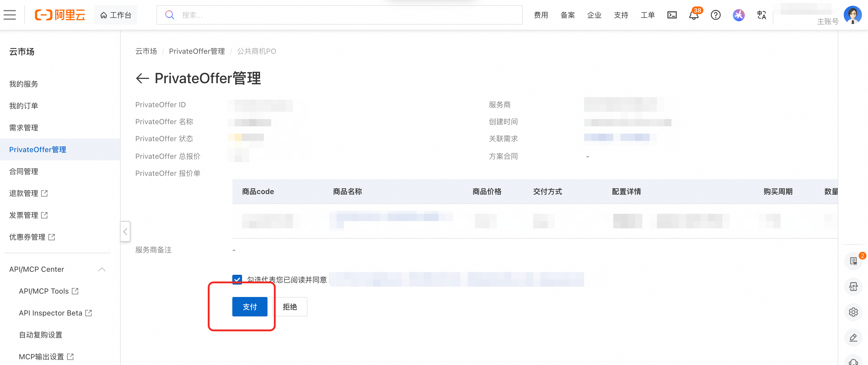Viewport: 868px width, 365px height.
Task: Click the Alibaba Cloud logo
Action: [x=60, y=15]
